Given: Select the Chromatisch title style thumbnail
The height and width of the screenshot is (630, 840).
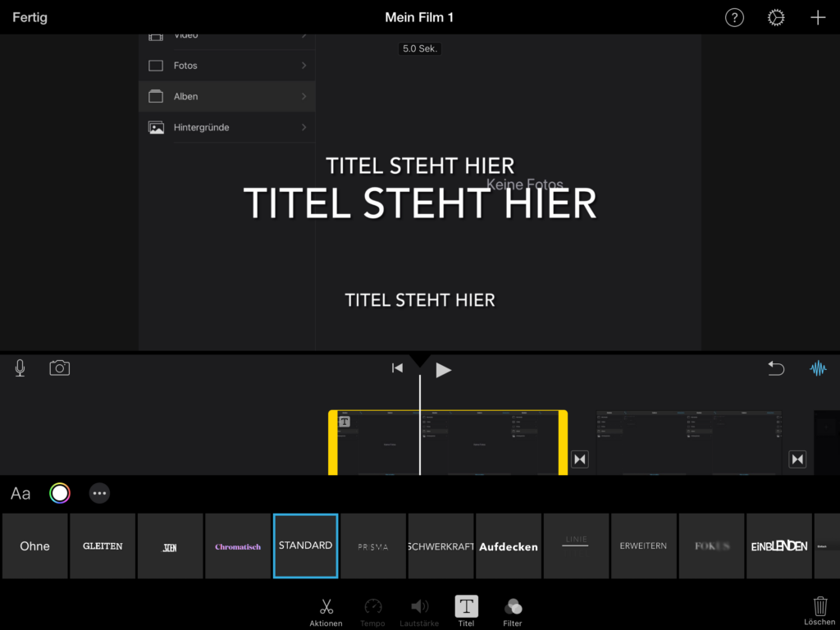Looking at the screenshot, I should point(238,546).
